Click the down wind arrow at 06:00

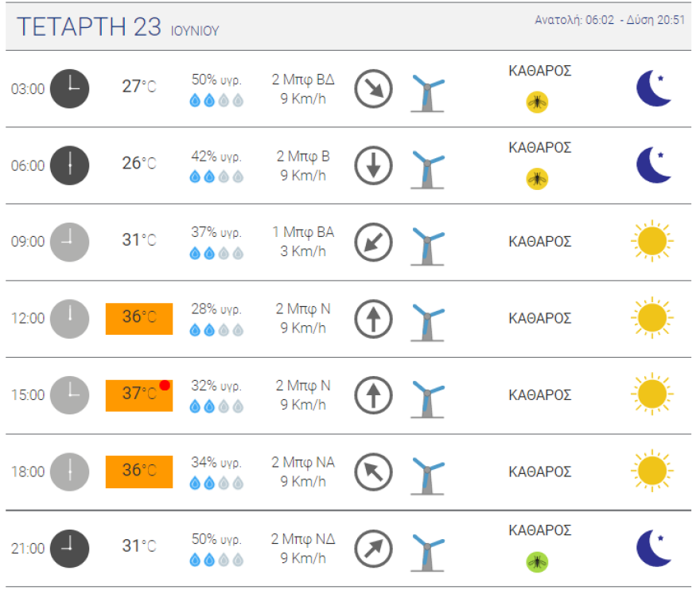click(373, 165)
